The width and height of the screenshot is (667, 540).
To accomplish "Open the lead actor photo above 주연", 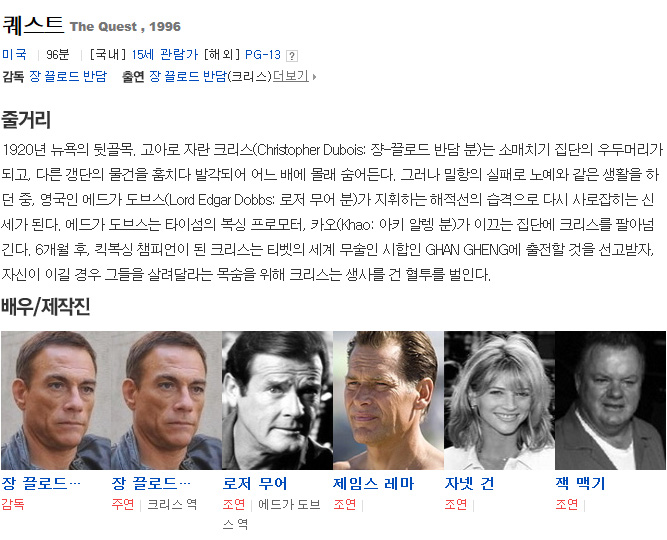I will coord(166,400).
